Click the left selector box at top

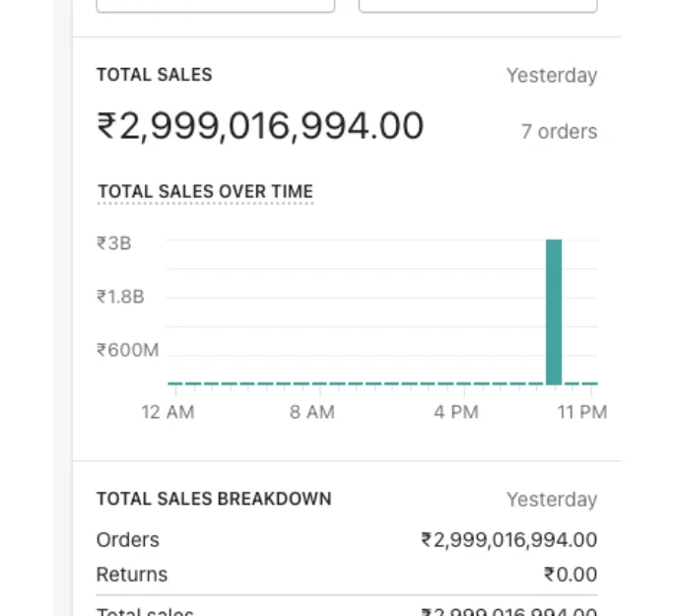[216, 6]
